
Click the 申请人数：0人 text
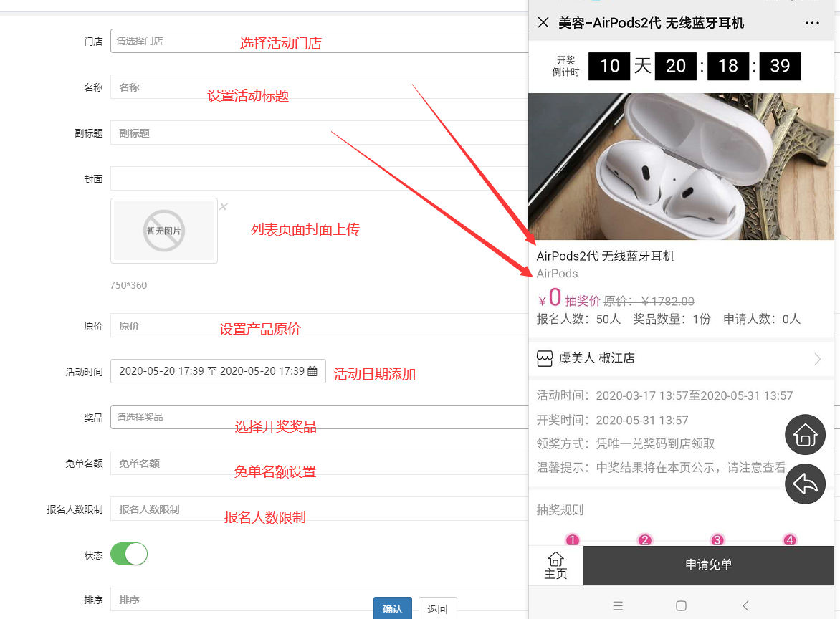click(762, 319)
